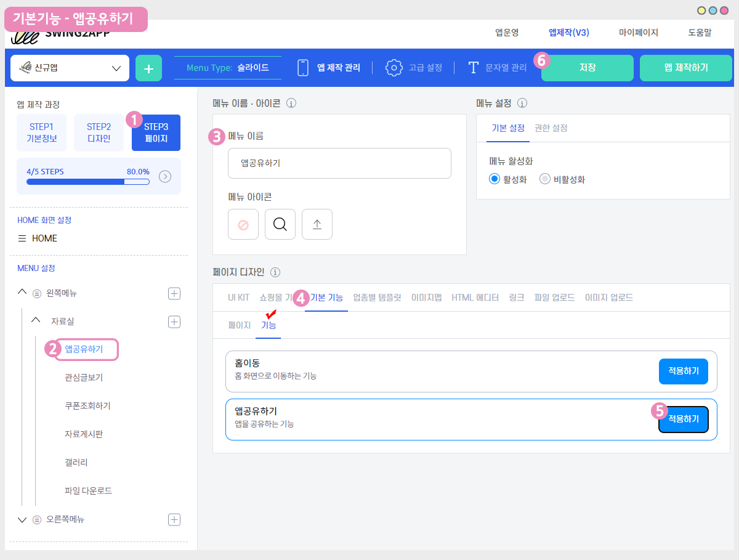Click the 4/5 STEPS progress bar
This screenshot has width=739, height=560.
tap(87, 182)
